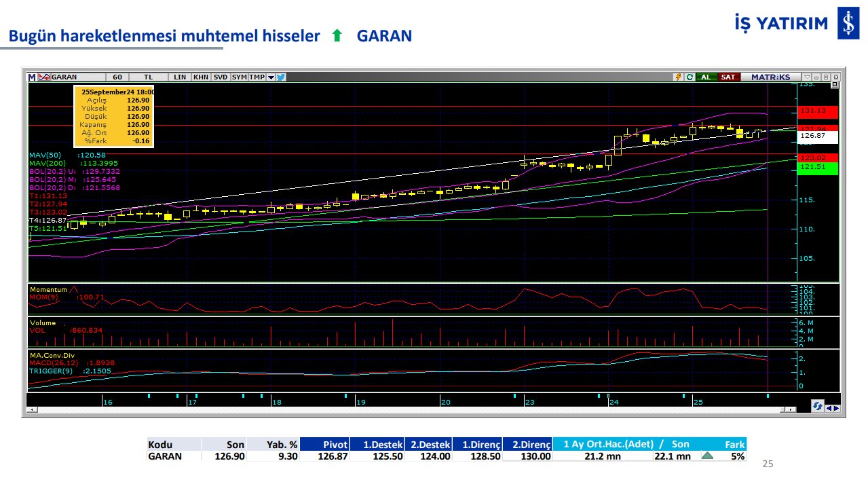The height and width of the screenshot is (482, 868).
Task: Select the SYM toolbar item
Action: (x=239, y=77)
